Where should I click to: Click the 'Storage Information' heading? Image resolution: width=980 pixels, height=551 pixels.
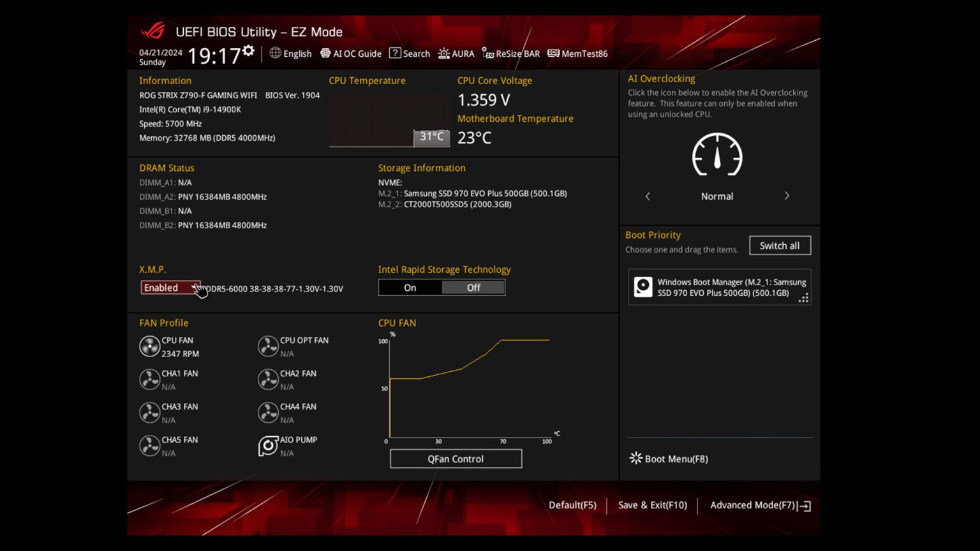pos(422,168)
